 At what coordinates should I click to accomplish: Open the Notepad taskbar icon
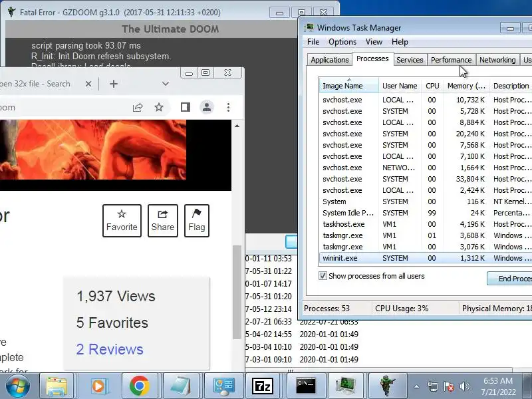click(180, 386)
